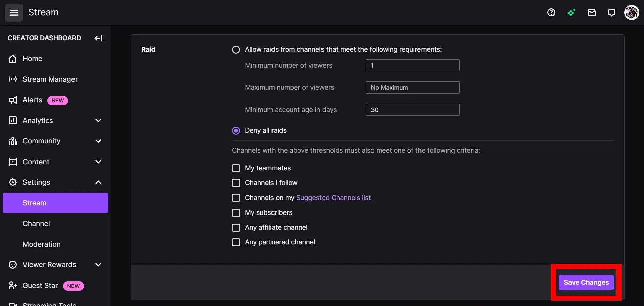Enable raids from My subscribers

coord(236,213)
